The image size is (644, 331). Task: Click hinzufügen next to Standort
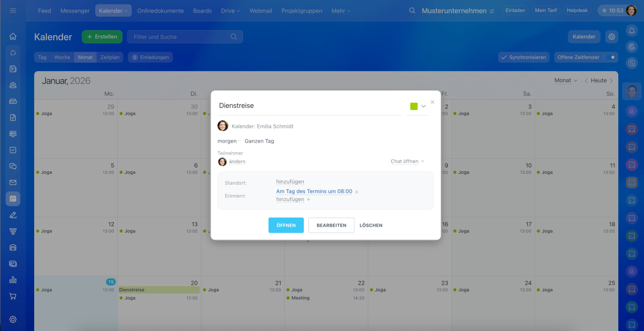[290, 182]
